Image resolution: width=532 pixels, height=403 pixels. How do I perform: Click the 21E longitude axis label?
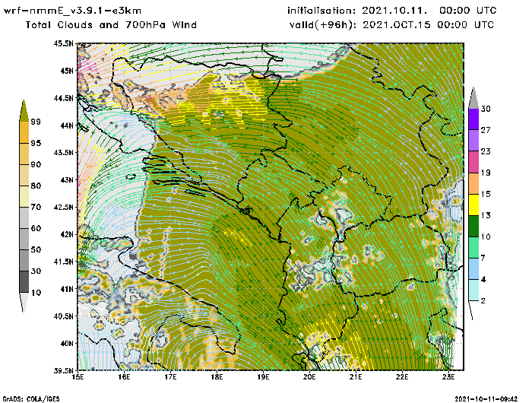[x=356, y=377]
